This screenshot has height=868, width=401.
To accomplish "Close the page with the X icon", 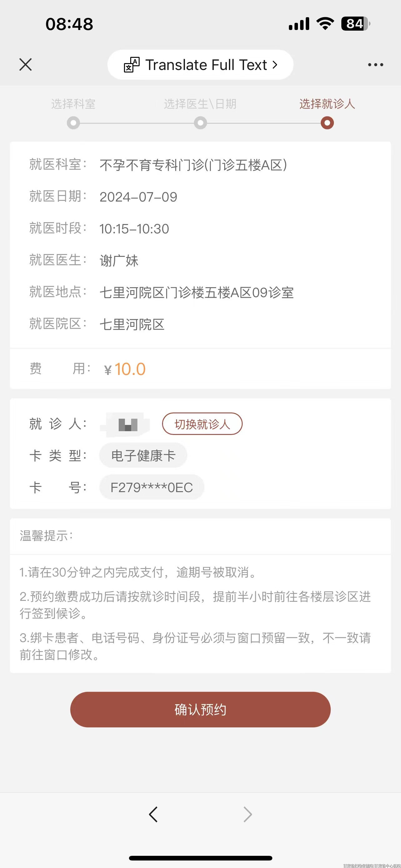I will pyautogui.click(x=26, y=64).
